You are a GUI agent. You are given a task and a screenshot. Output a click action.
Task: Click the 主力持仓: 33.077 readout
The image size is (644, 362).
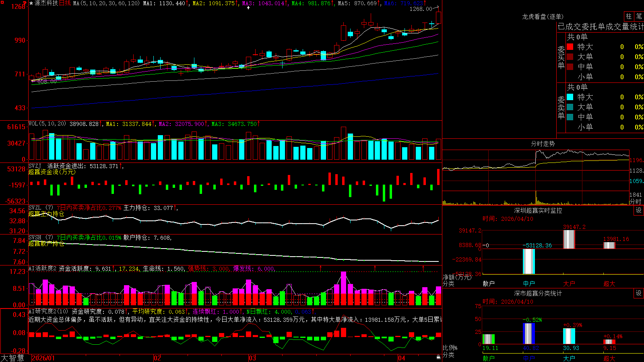coord(149,208)
